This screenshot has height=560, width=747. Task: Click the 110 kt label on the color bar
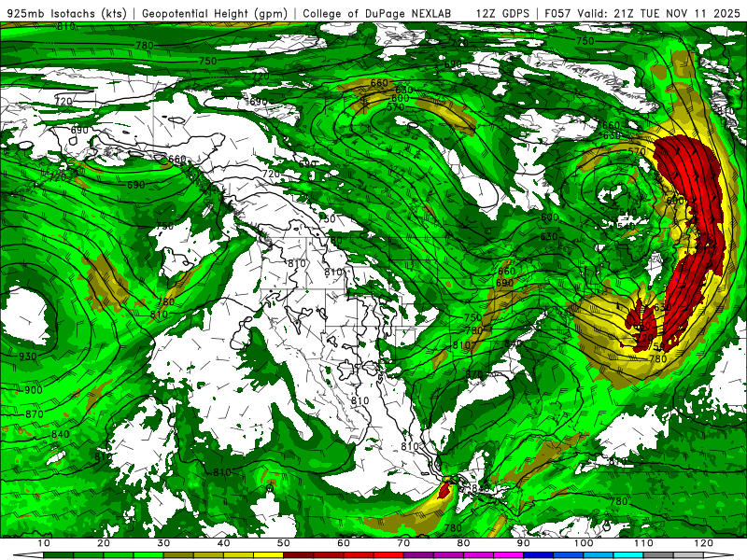[643, 543]
